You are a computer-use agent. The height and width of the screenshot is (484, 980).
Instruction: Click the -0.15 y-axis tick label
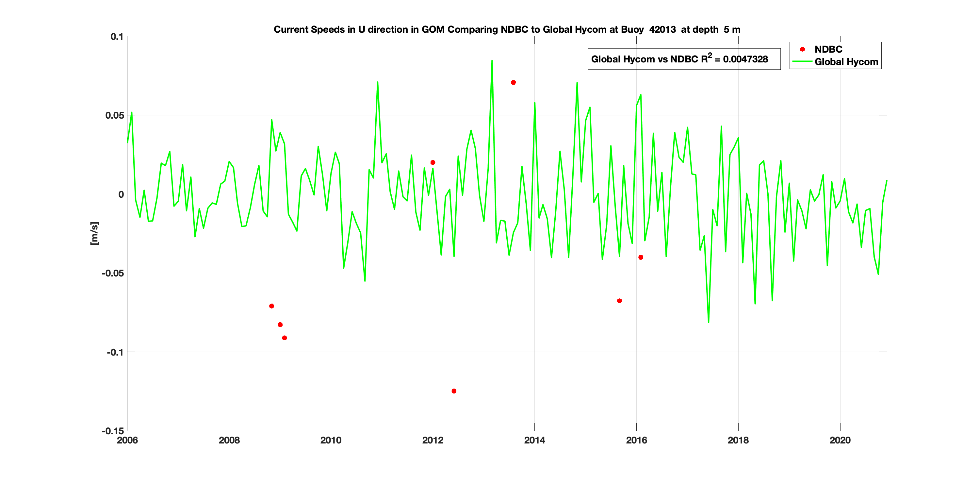coord(113,431)
